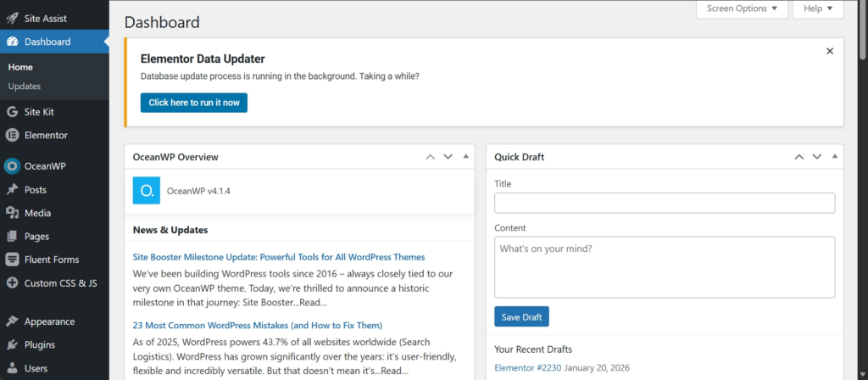Image resolution: width=868 pixels, height=380 pixels.
Task: Move OceanWP Overview panel down
Action: (x=448, y=157)
